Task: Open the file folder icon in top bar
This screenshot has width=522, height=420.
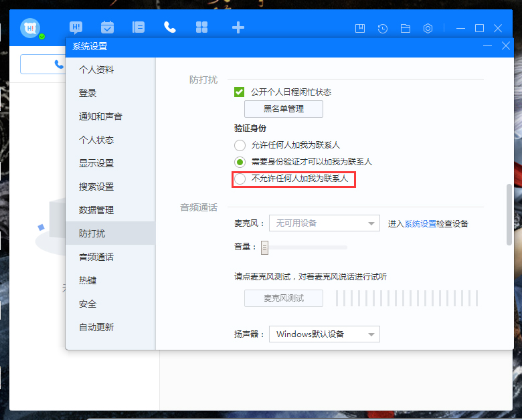Action: point(405,28)
